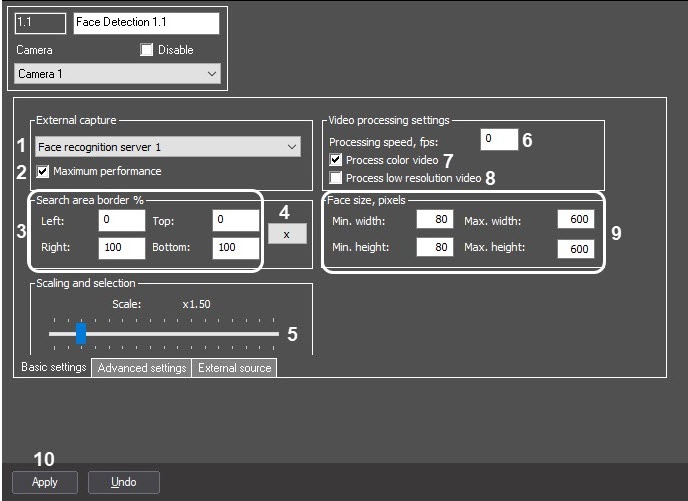688x501 pixels.
Task: Click the x button beside search area
Action: (x=287, y=233)
